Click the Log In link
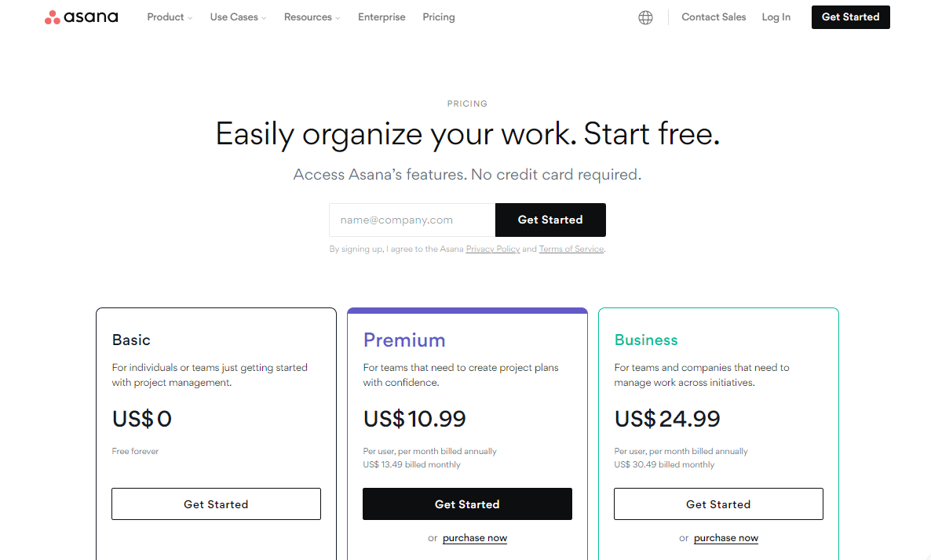 (776, 16)
